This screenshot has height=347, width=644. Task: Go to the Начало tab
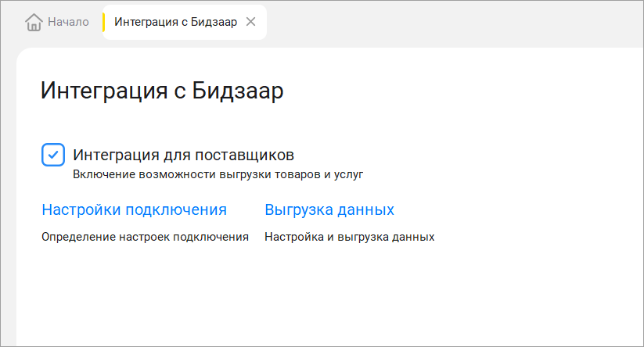[68, 22]
